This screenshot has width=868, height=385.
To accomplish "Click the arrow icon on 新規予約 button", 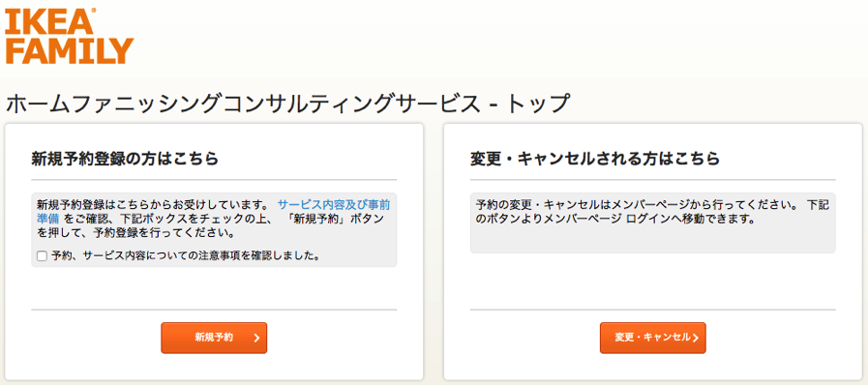I will tap(256, 338).
